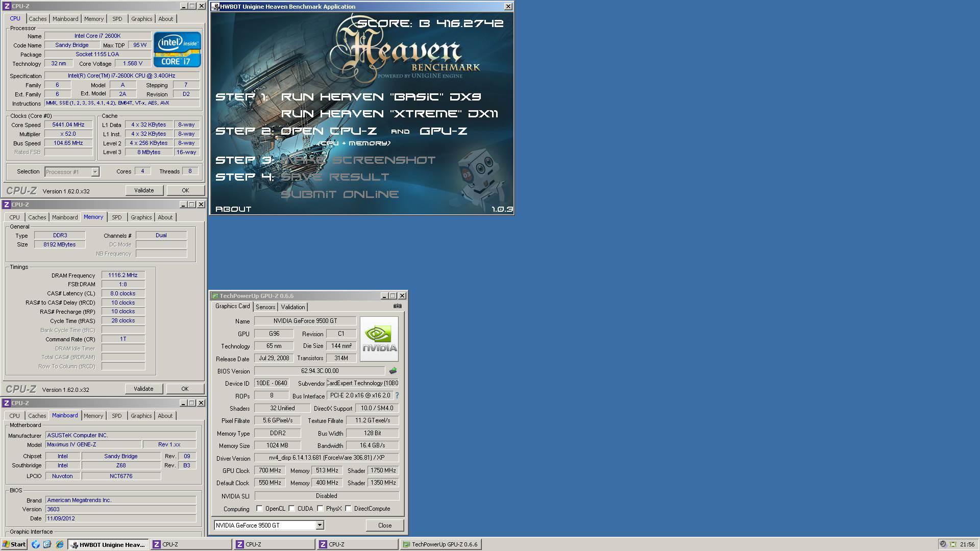Click the Core Speed value 5441.04 MHz
This screenshot has height=551, width=980.
pyautogui.click(x=68, y=124)
